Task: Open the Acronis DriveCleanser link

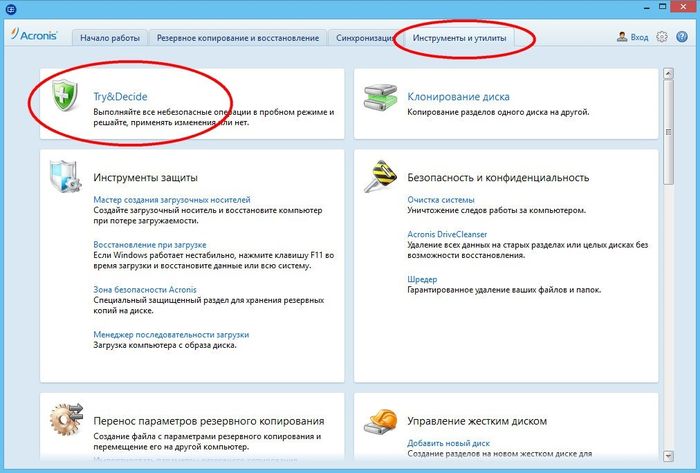Action: point(447,234)
